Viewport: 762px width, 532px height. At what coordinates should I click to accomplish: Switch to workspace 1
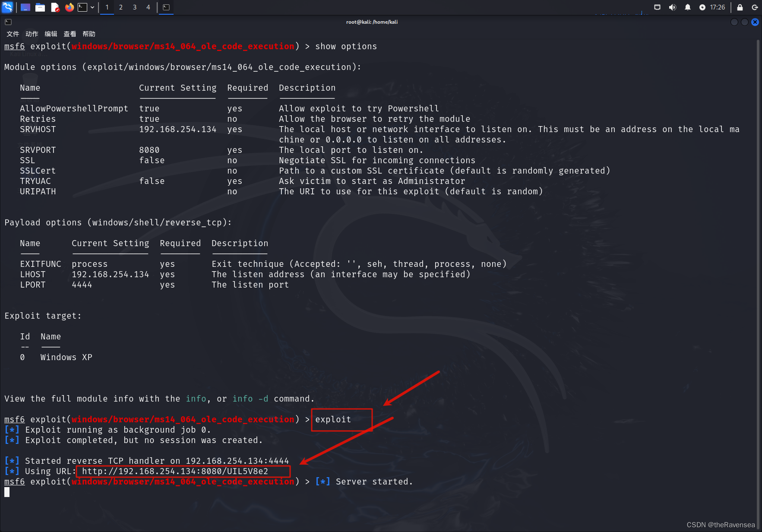tap(107, 7)
